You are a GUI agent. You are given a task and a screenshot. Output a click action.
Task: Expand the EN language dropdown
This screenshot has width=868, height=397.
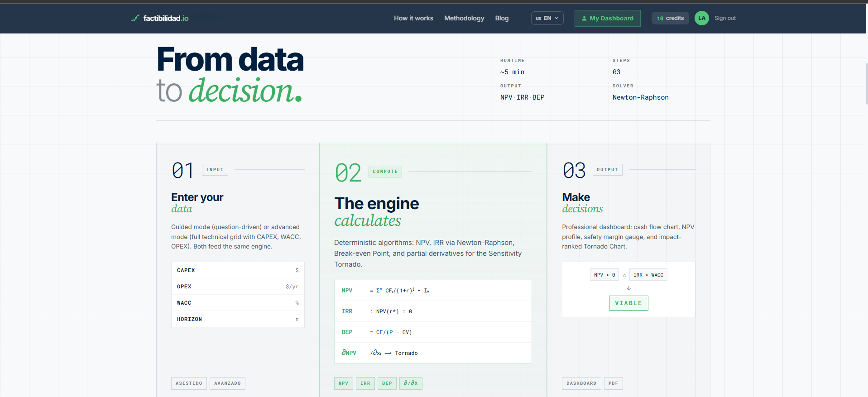547,18
